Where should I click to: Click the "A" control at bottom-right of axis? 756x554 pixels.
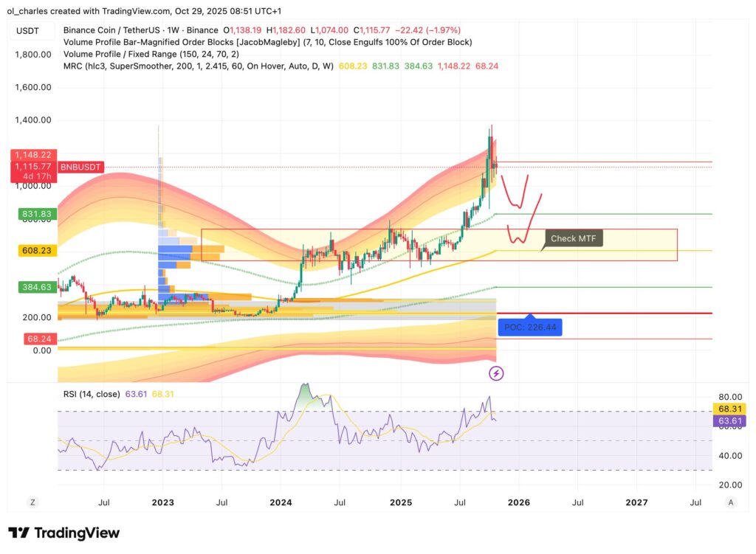click(x=730, y=502)
